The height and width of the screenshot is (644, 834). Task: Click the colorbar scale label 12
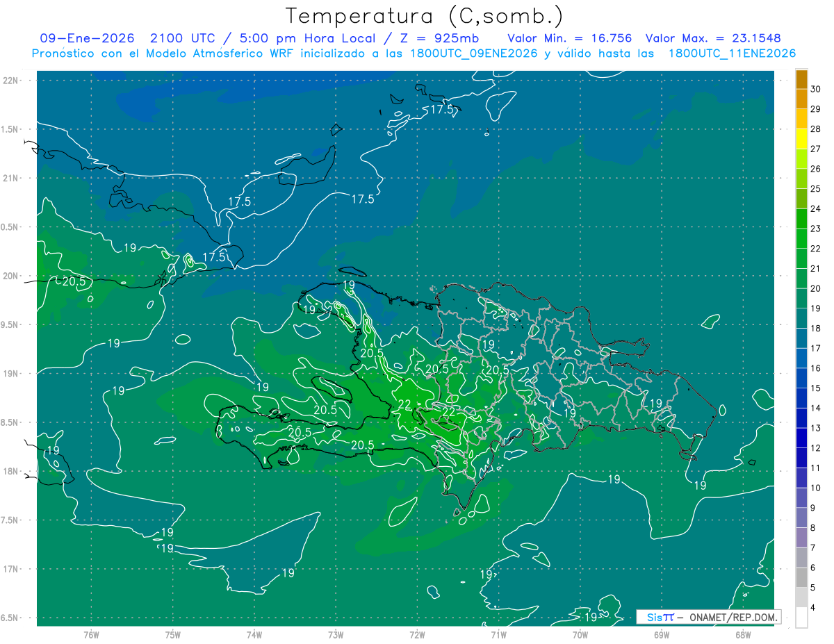(x=816, y=448)
